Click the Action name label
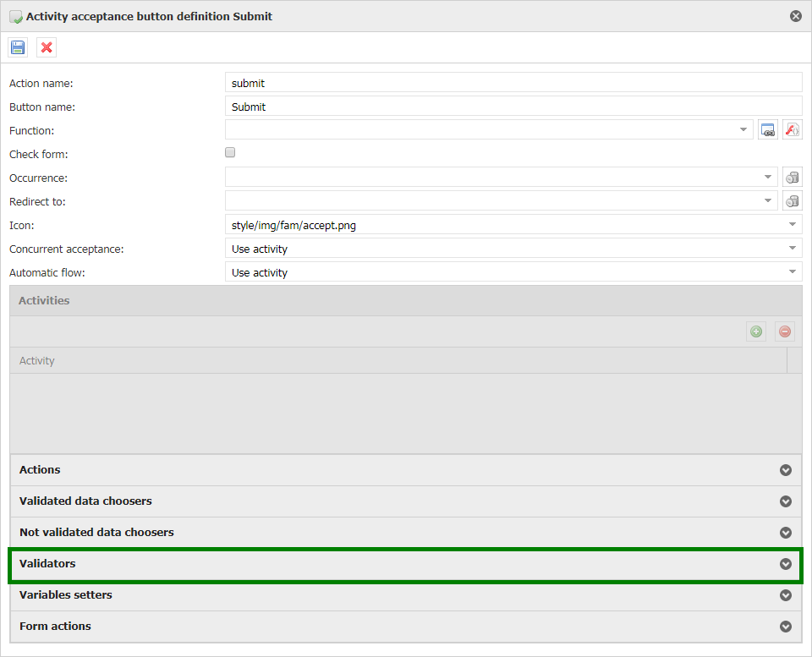The width and height of the screenshot is (812, 657). click(x=41, y=84)
